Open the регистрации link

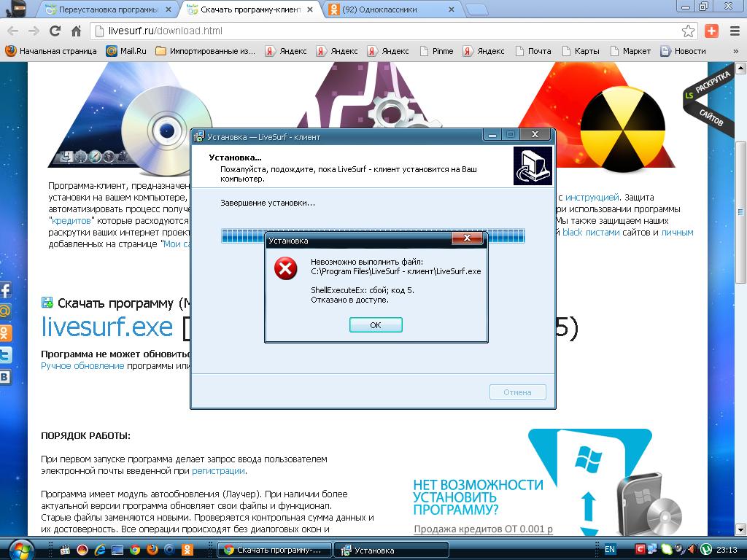tap(219, 471)
